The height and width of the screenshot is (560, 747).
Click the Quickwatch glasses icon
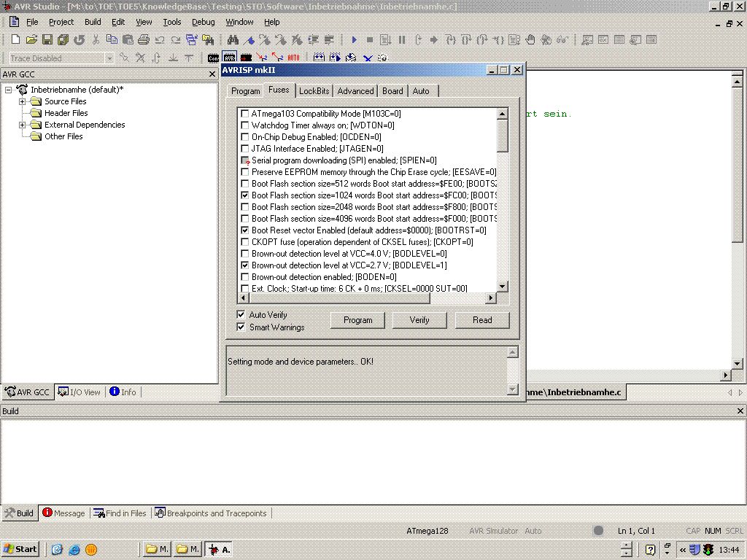562,40
